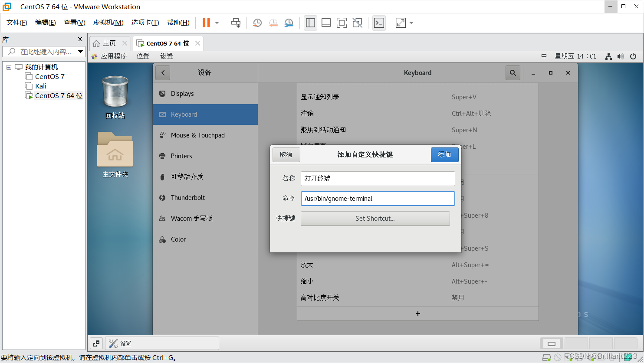The width and height of the screenshot is (644, 363).
Task: Click the 名称 input field
Action: [x=378, y=178]
